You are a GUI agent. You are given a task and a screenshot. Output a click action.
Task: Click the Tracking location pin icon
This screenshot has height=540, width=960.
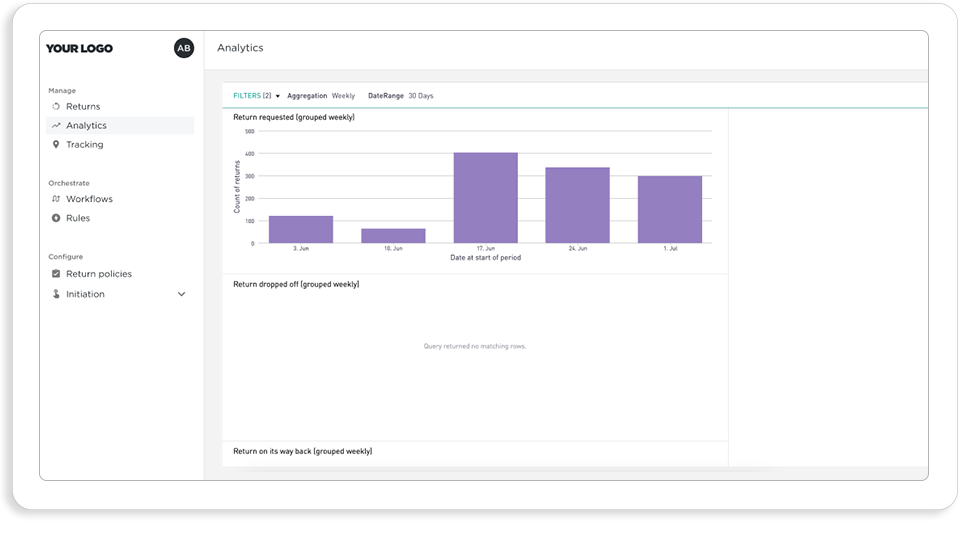coord(56,144)
